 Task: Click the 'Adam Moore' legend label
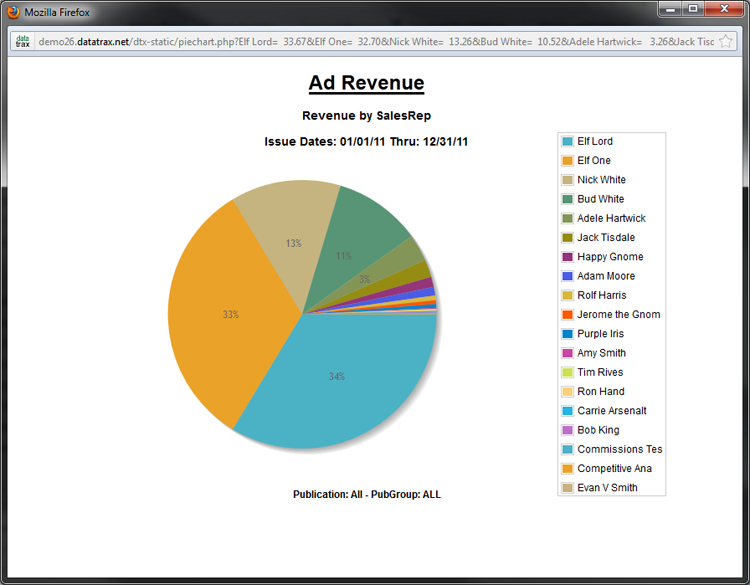click(x=606, y=276)
